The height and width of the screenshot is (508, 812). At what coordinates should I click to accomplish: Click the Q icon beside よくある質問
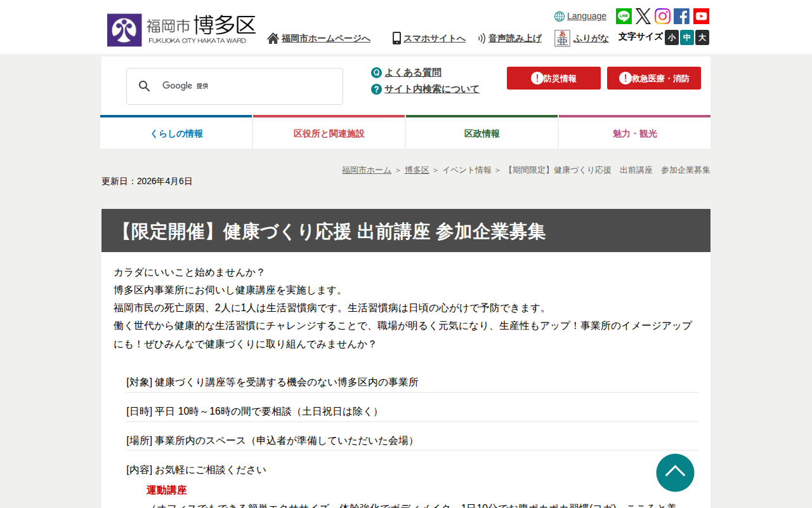376,72
